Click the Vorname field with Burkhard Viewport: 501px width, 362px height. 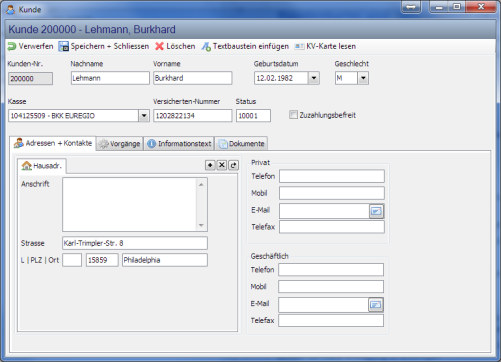click(193, 78)
